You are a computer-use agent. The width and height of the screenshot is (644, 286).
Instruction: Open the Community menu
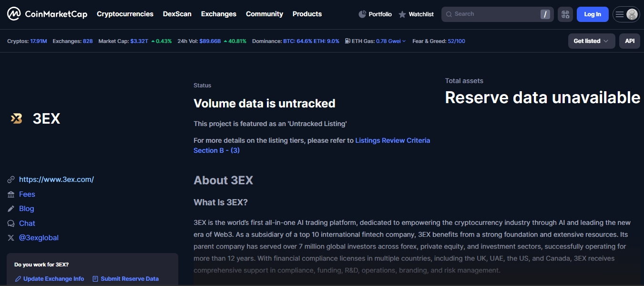click(265, 14)
